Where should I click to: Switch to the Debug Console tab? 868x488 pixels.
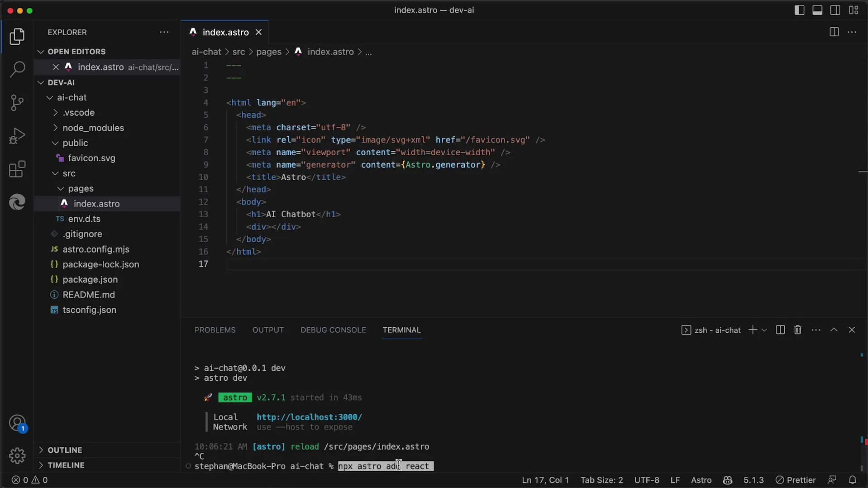[x=333, y=330]
